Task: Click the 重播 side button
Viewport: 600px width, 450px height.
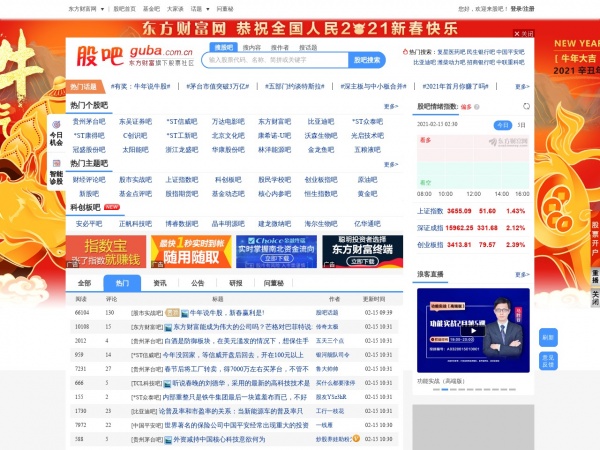Action: click(595, 276)
